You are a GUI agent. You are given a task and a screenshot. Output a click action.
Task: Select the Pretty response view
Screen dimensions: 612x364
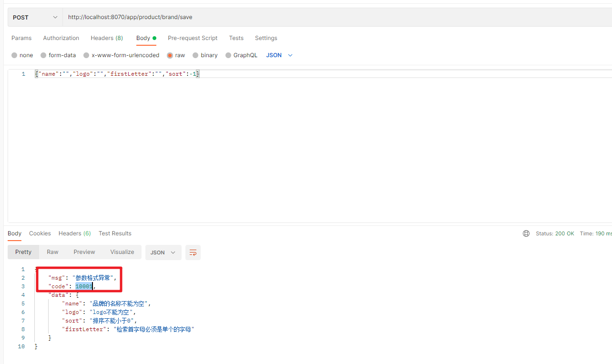coord(23,252)
